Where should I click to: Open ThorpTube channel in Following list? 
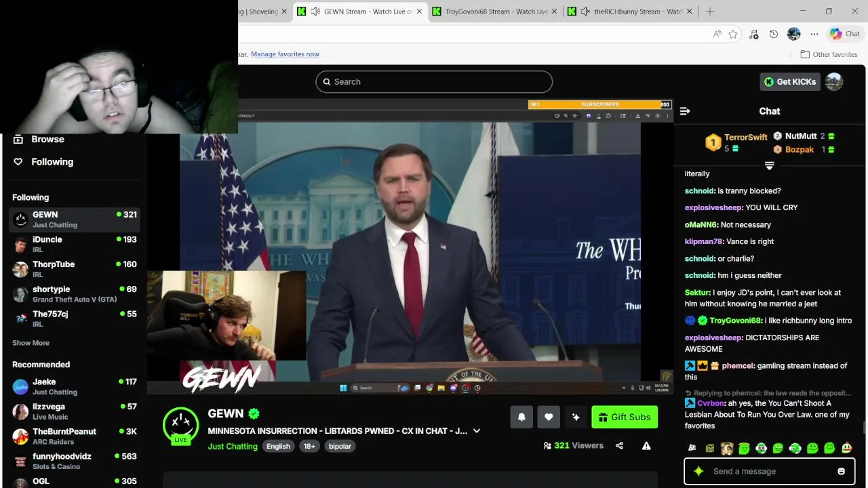[75, 269]
